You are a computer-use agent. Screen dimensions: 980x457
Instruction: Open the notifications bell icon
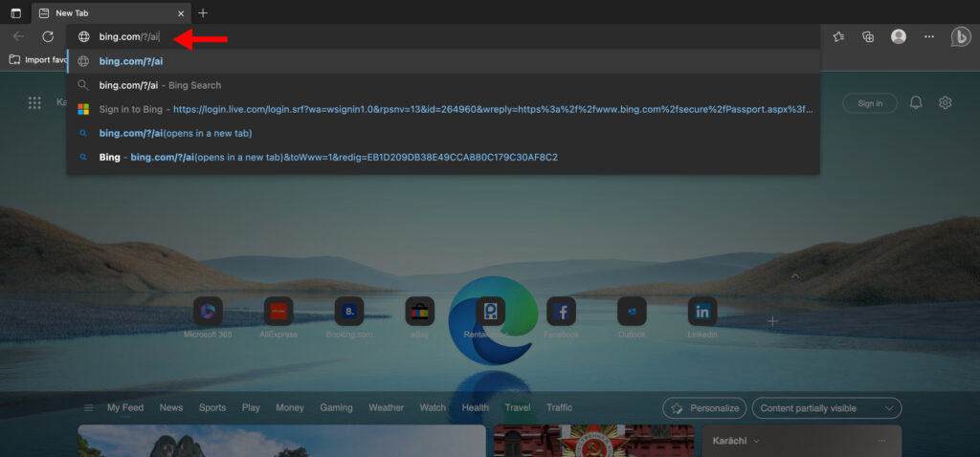tap(916, 103)
